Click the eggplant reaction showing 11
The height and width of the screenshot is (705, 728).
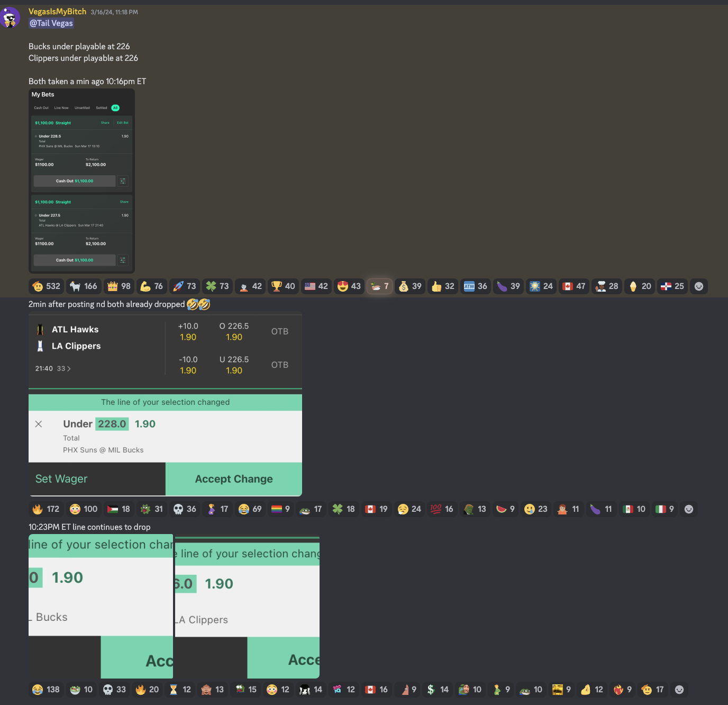click(602, 509)
